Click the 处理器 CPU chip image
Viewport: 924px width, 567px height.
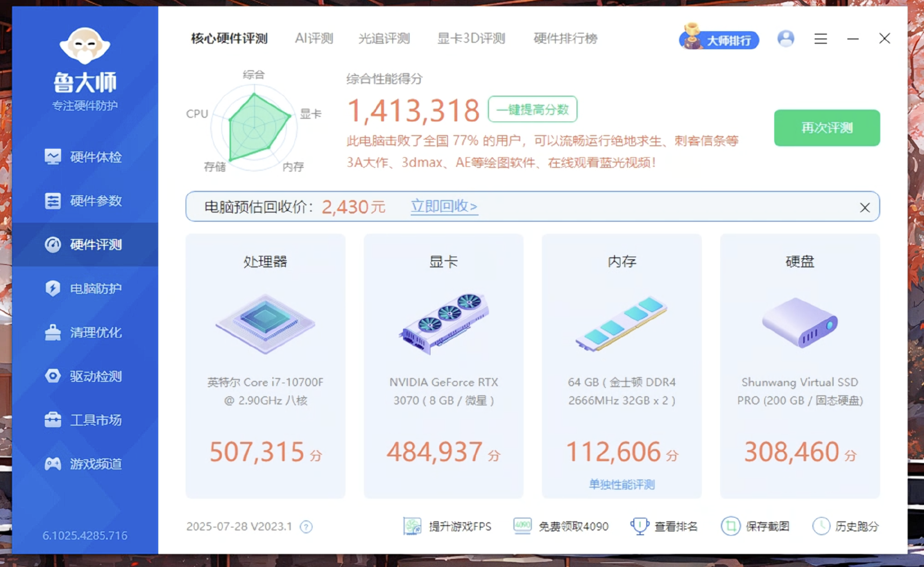[x=265, y=324]
